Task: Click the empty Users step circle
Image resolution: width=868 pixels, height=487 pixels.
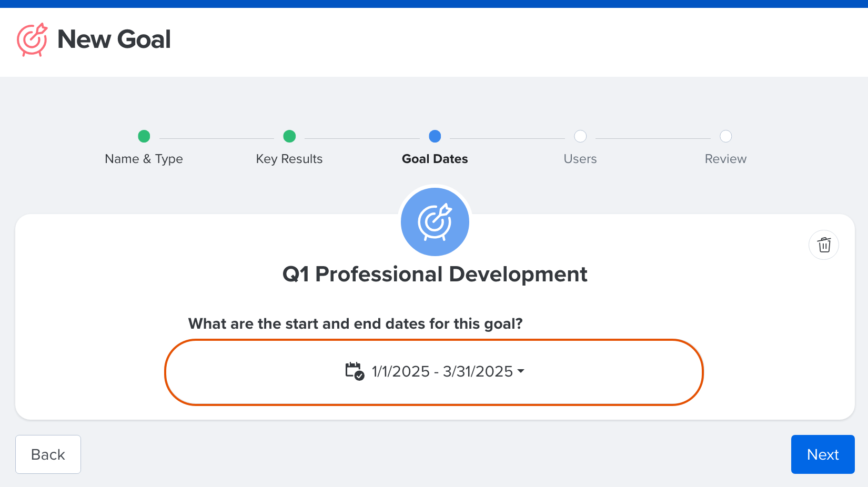Action: pos(580,136)
